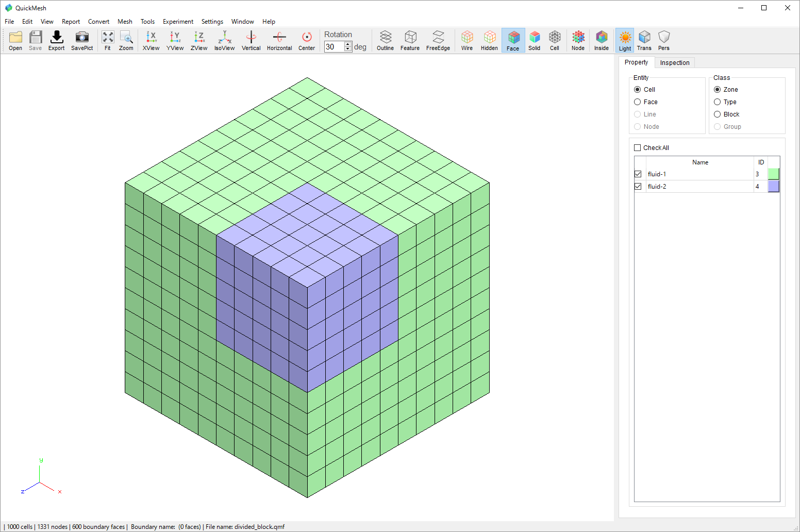The height and width of the screenshot is (532, 800).
Task: Increase rotation angle with up arrow
Action: (x=348, y=44)
